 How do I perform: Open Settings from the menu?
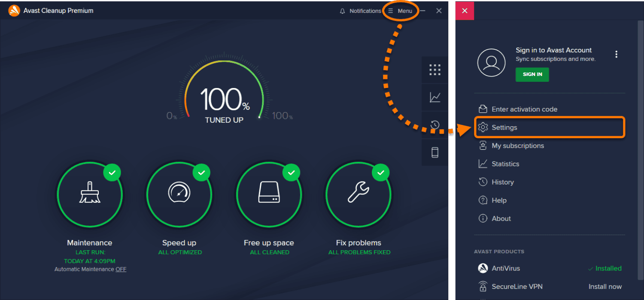pyautogui.click(x=550, y=127)
